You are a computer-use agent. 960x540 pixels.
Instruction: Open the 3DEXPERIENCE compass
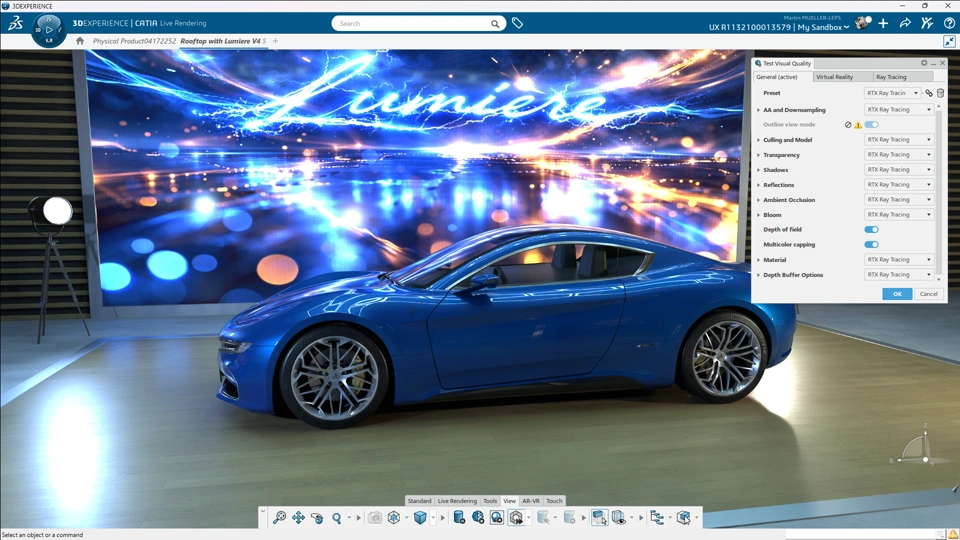[x=49, y=29]
